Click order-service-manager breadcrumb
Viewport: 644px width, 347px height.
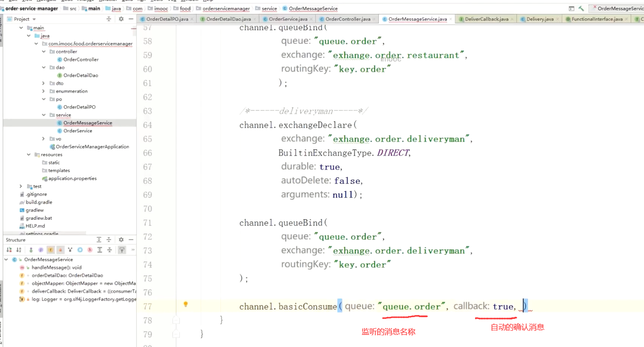32,9
